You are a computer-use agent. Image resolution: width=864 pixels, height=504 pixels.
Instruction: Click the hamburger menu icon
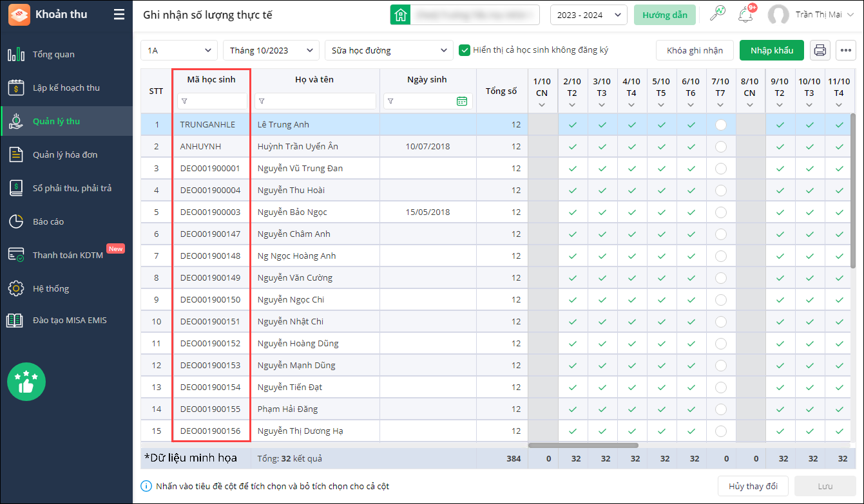(119, 15)
